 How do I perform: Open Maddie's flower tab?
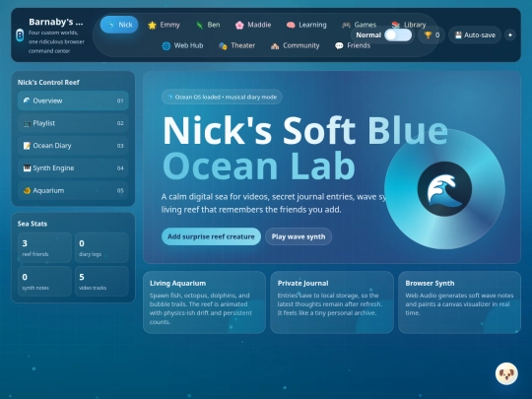coord(253,25)
